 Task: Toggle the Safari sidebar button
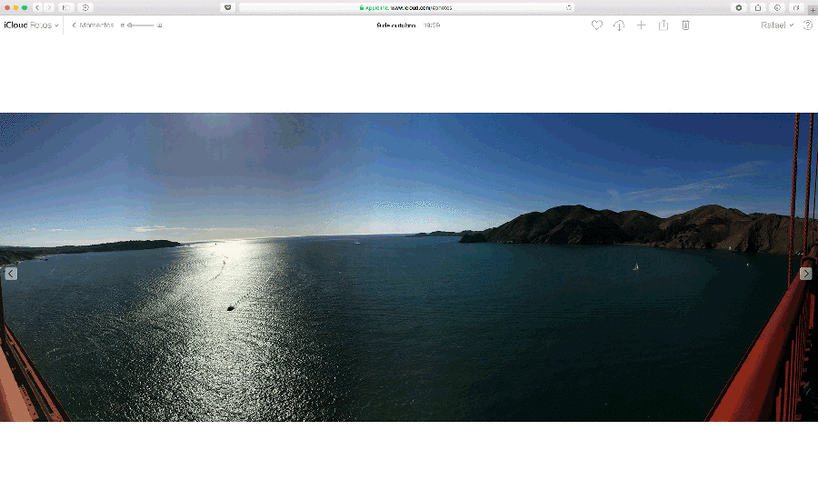66,7
